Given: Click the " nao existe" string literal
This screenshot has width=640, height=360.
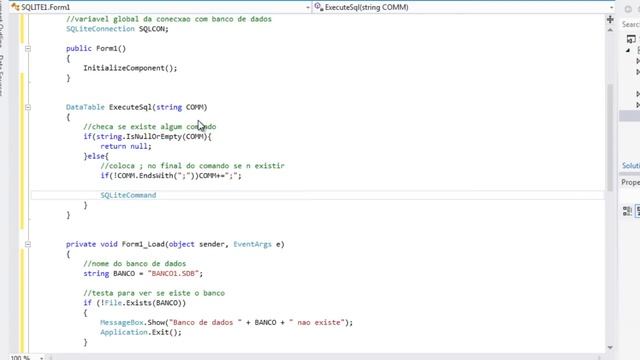Looking at the screenshot, I should (317, 323).
